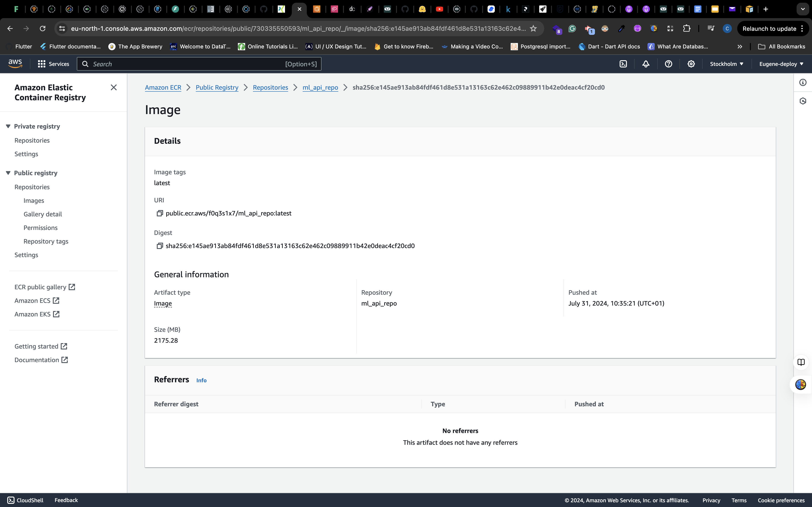The image size is (812, 507).
Task: Copy the sha256 digest with copy icon
Action: pyautogui.click(x=160, y=246)
